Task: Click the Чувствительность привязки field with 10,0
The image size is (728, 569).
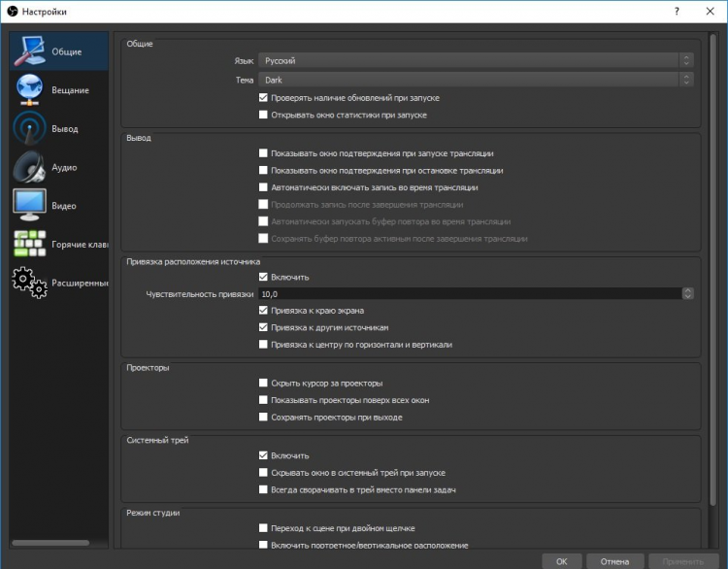Action: coord(471,293)
